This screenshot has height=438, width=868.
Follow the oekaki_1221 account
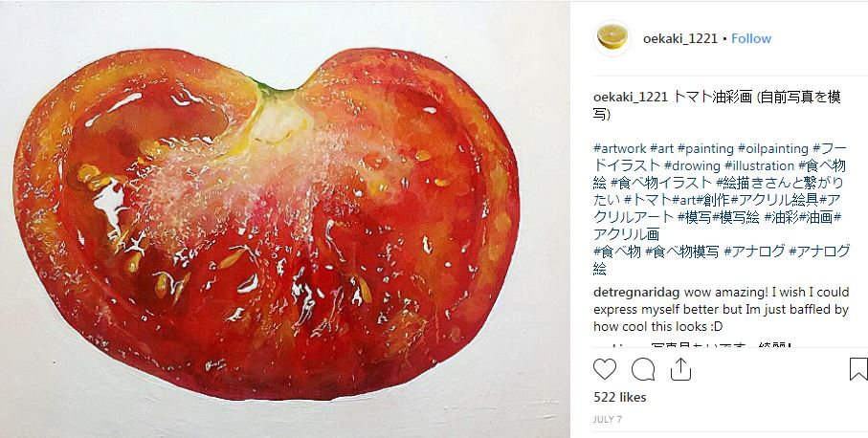point(751,38)
